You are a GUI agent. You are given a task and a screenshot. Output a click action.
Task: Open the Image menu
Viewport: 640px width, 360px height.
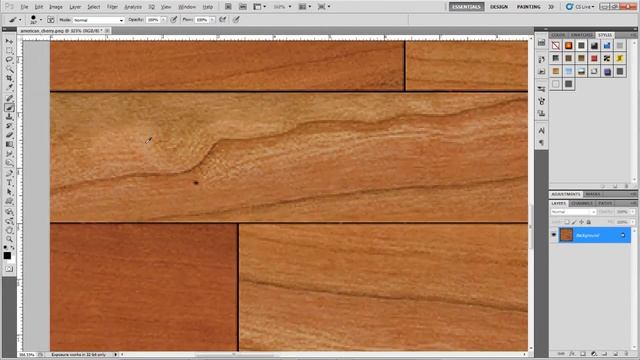(x=56, y=7)
